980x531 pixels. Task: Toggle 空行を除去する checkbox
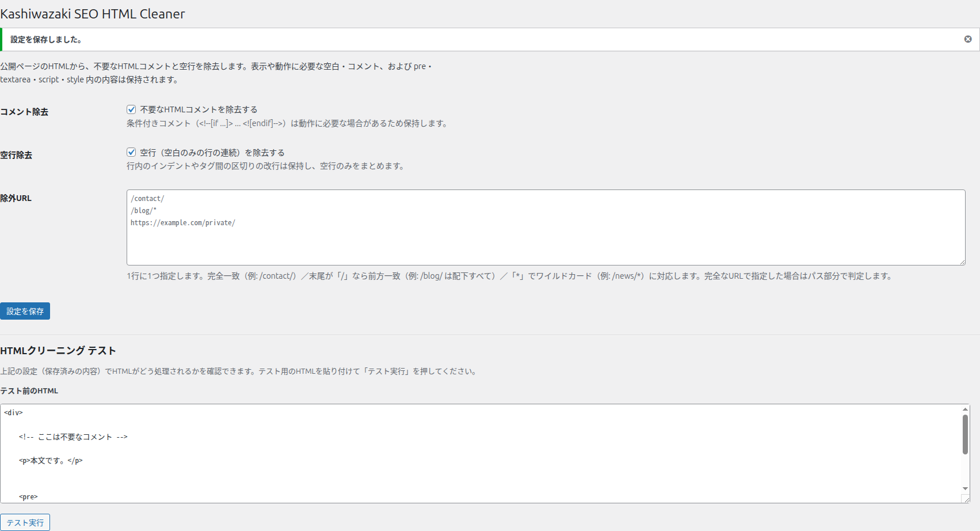pyautogui.click(x=131, y=152)
